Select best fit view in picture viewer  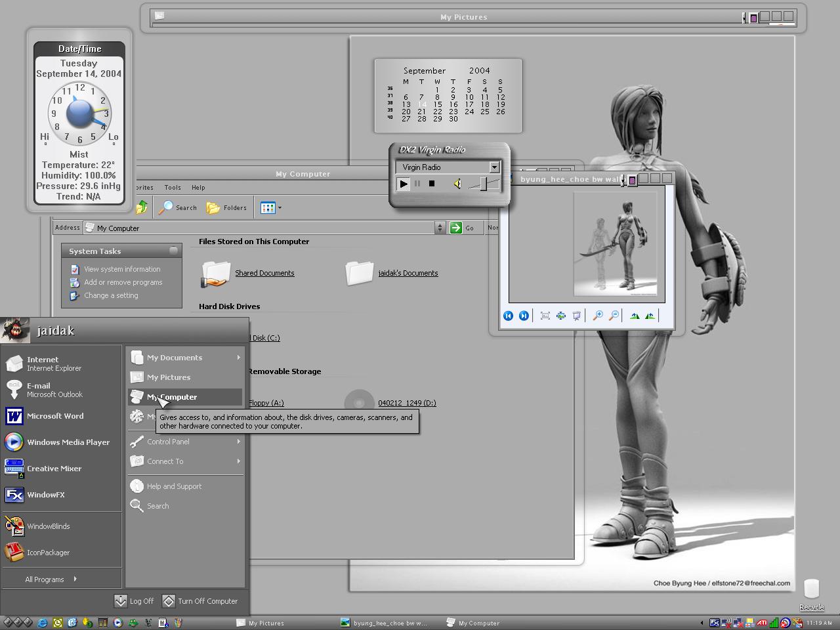tap(545, 316)
